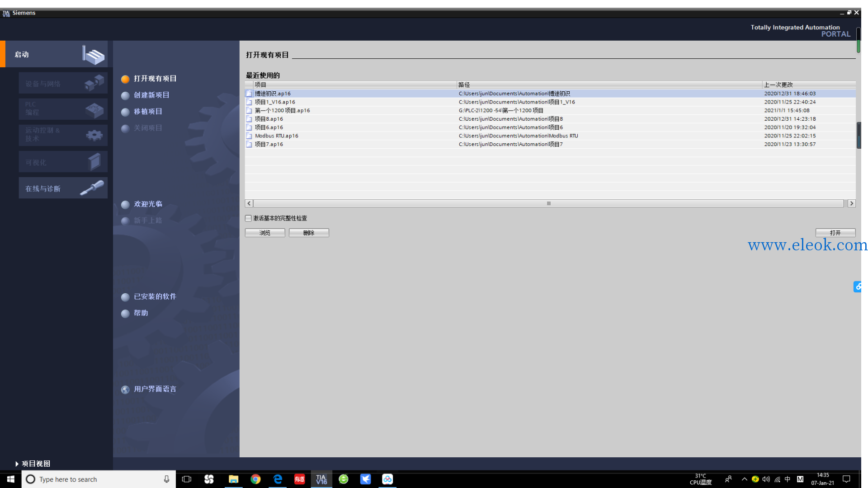This screenshot has width=868, height=488.
Task: Launch Chrome from the taskbar
Action: point(255,479)
